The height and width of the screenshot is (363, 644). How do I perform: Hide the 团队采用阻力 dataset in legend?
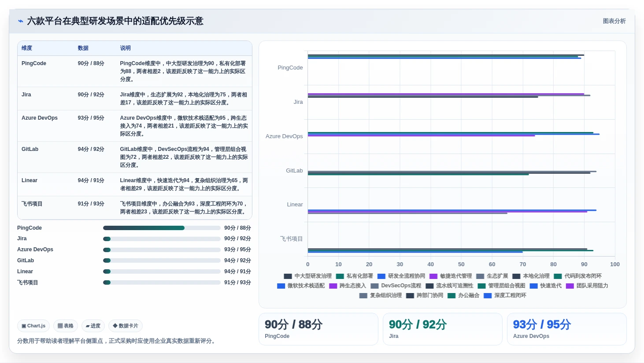pyautogui.click(x=587, y=286)
